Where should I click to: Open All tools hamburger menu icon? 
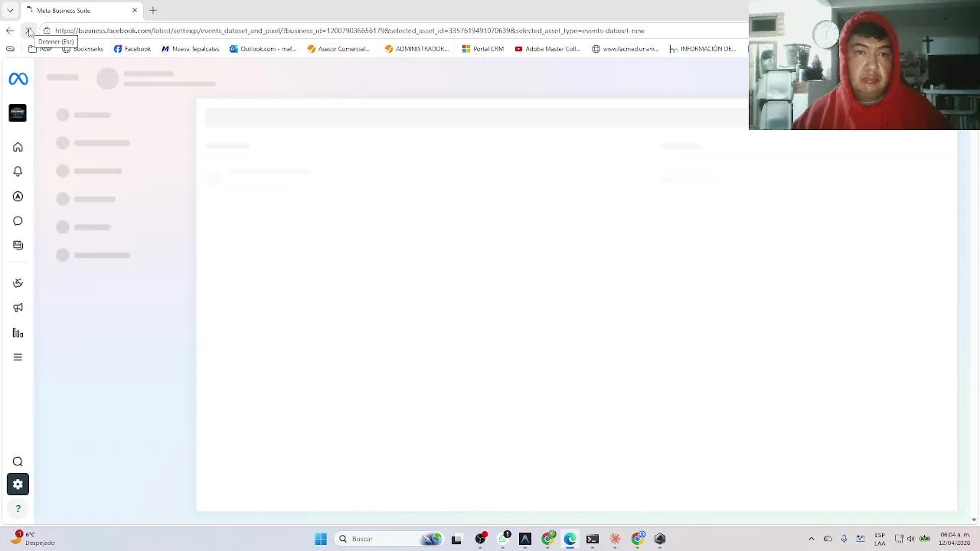[x=18, y=357]
